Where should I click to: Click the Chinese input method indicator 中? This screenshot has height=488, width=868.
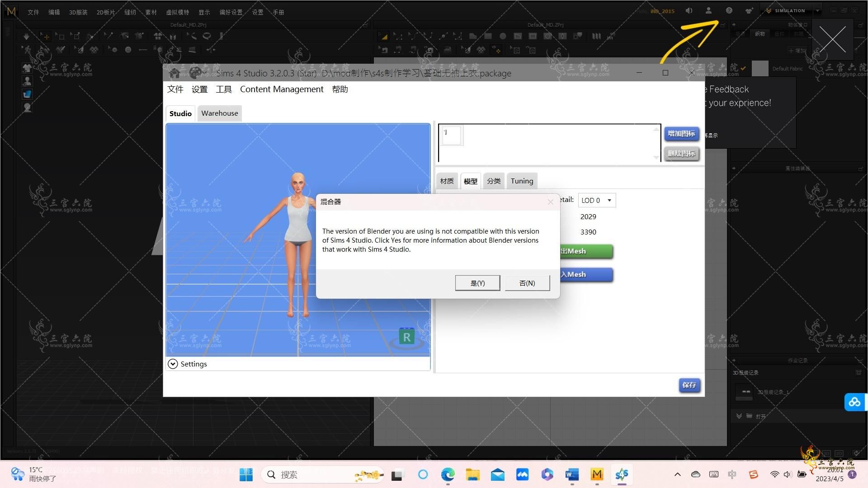coord(732,474)
